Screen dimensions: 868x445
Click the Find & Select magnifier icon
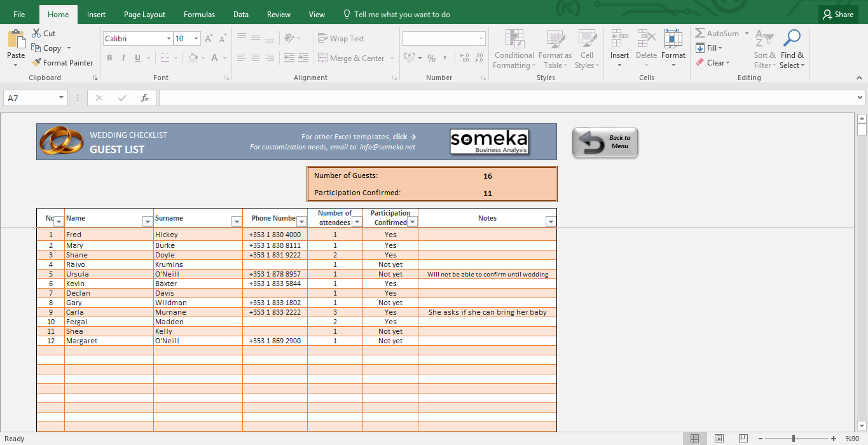792,39
